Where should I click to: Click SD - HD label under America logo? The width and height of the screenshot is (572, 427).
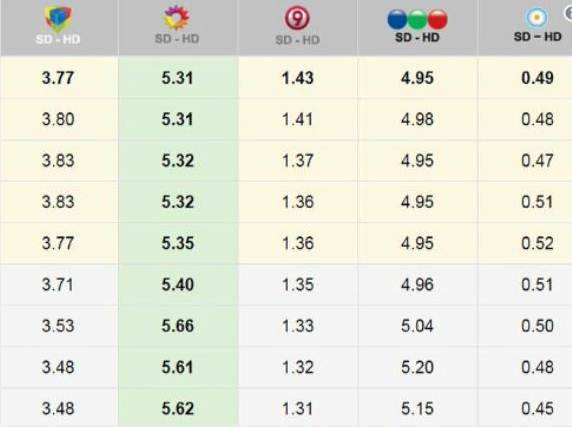58,39
